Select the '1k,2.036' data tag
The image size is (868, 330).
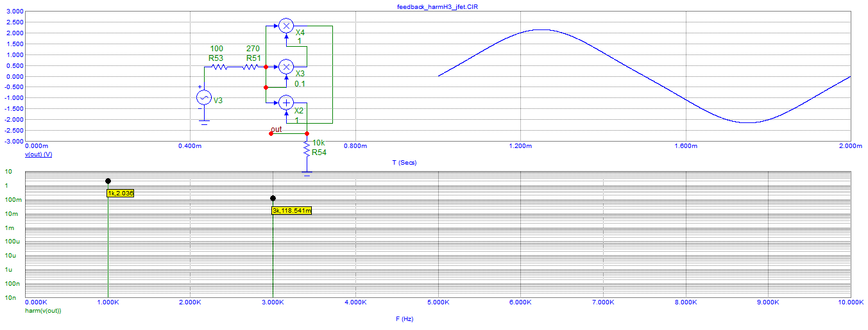click(x=120, y=193)
